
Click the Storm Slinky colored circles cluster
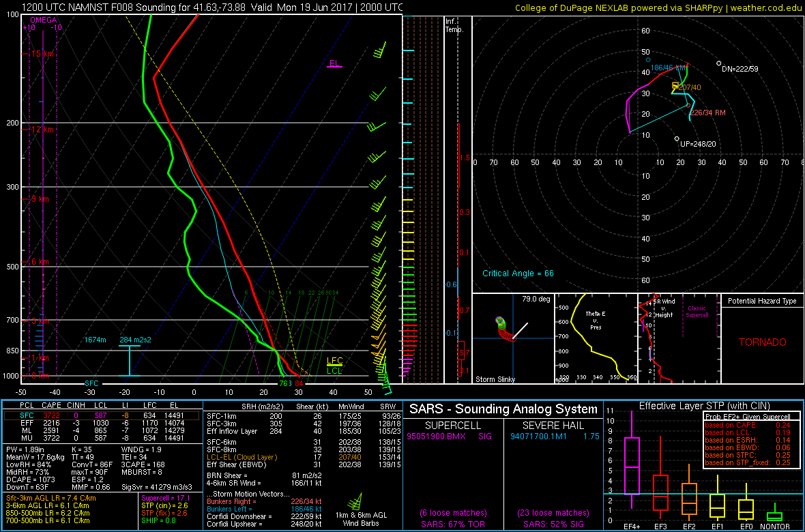pyautogui.click(x=505, y=329)
